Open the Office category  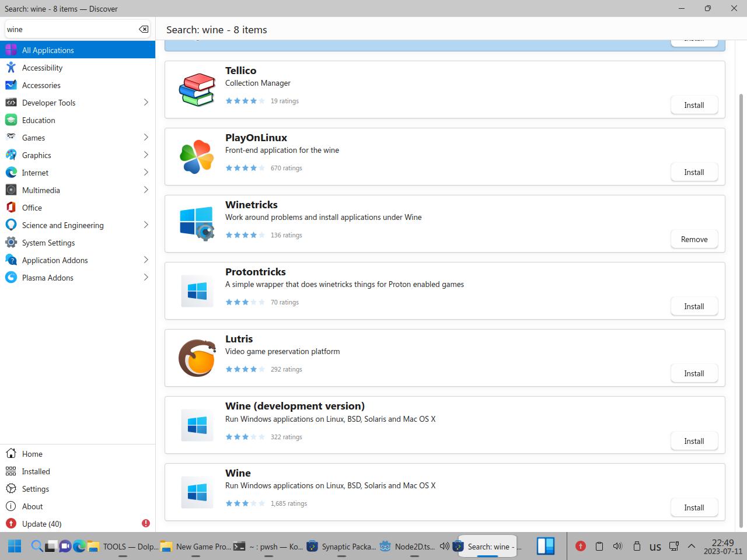pyautogui.click(x=78, y=208)
